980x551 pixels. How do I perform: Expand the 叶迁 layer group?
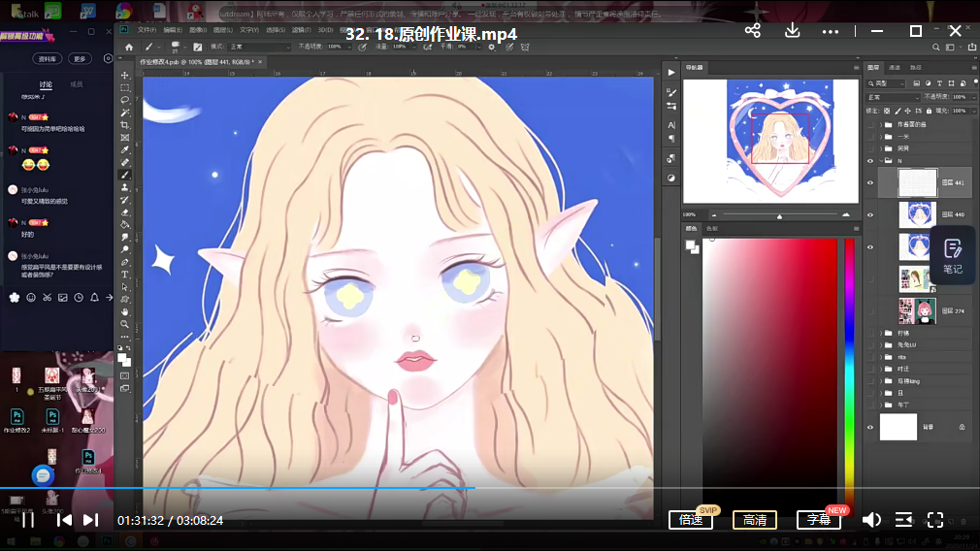coord(881,370)
